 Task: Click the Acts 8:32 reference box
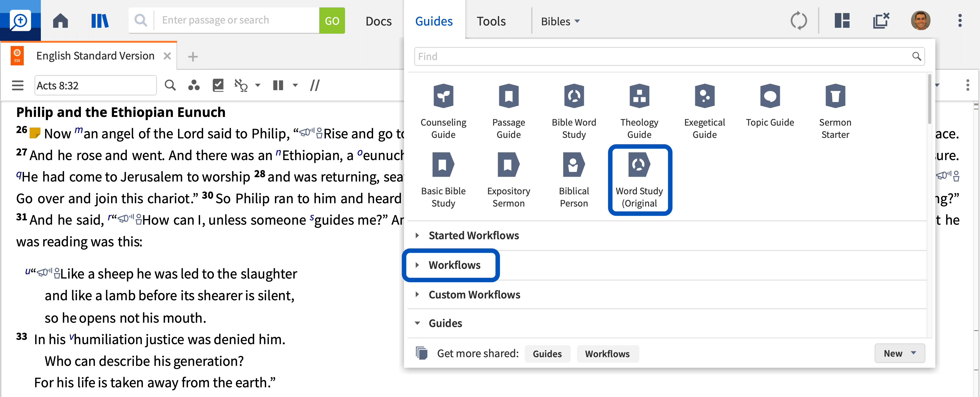tap(95, 85)
